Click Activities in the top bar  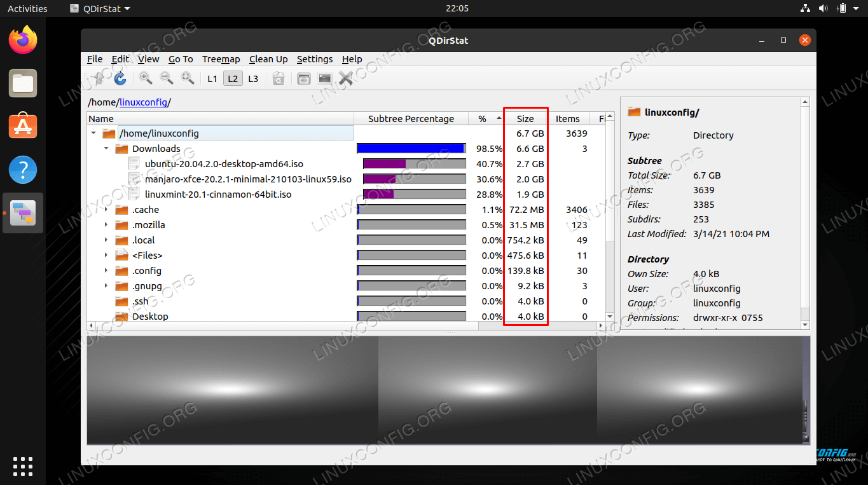pos(27,8)
